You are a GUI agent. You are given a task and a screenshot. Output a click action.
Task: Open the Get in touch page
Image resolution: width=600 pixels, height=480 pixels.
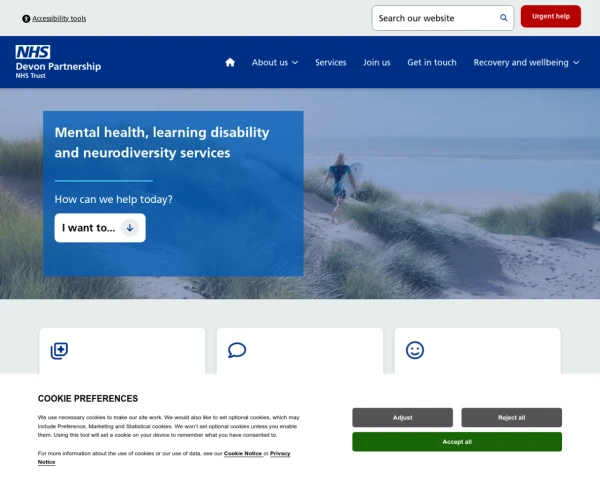click(x=432, y=62)
